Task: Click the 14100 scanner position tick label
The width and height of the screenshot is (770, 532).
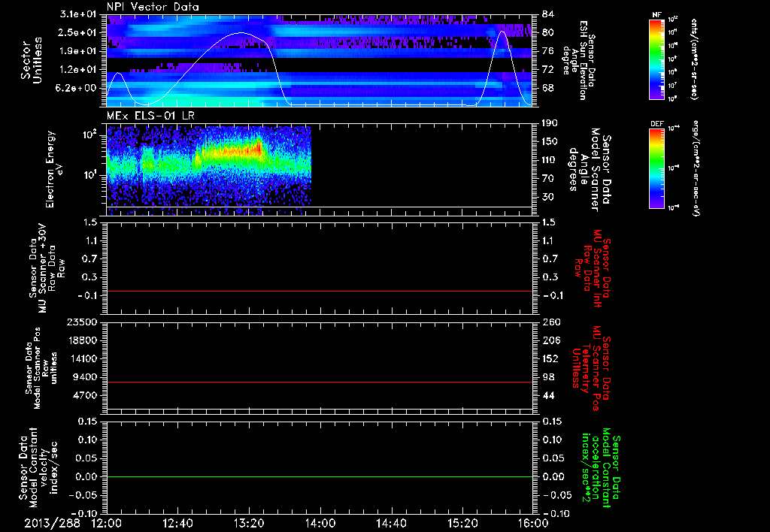Action: [85, 358]
